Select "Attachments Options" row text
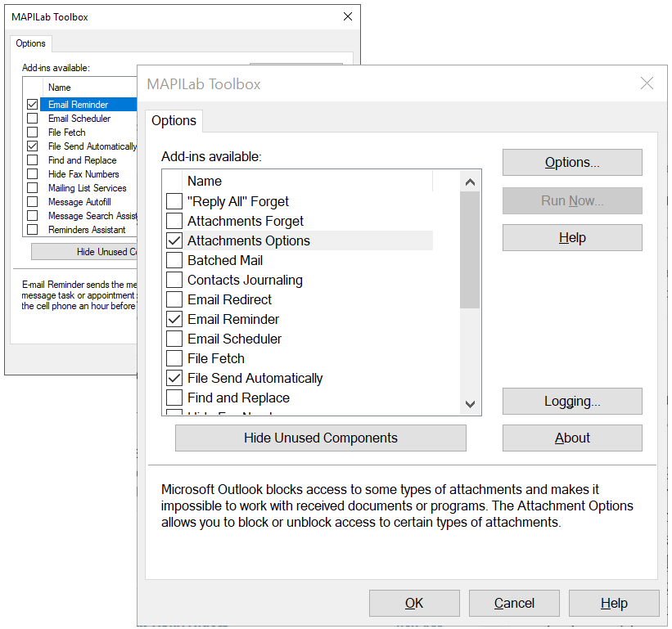This screenshot has height=629, width=672. pyautogui.click(x=249, y=240)
